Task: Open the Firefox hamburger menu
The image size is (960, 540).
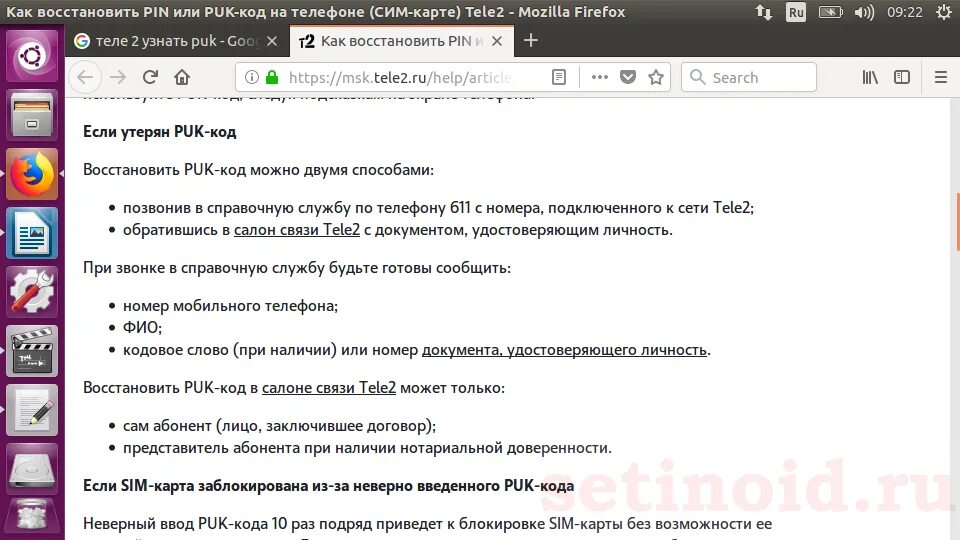Action: pos(941,77)
